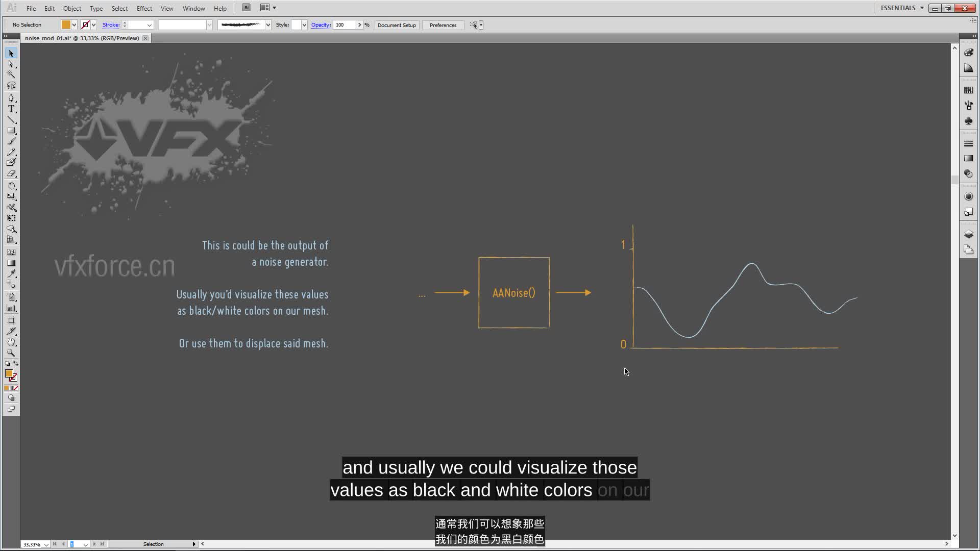Viewport: 980px width, 551px height.
Task: Open the Arrange Documents dropdown
Action: (x=268, y=8)
